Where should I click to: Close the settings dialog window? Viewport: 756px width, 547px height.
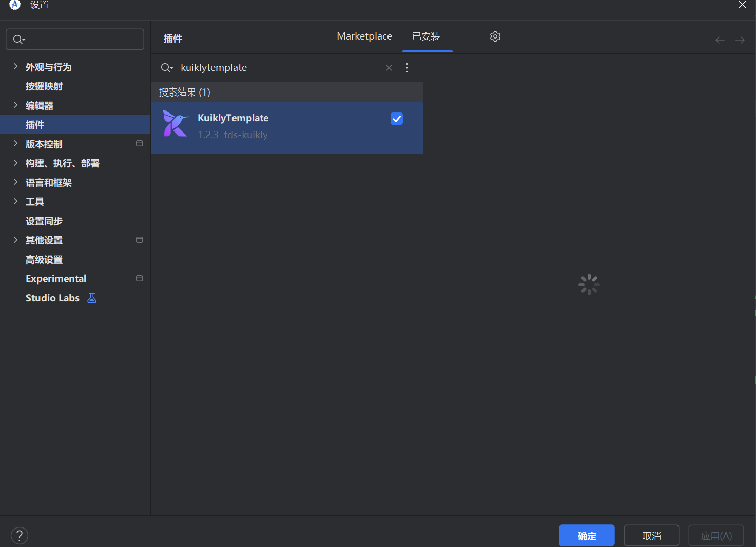[742, 5]
